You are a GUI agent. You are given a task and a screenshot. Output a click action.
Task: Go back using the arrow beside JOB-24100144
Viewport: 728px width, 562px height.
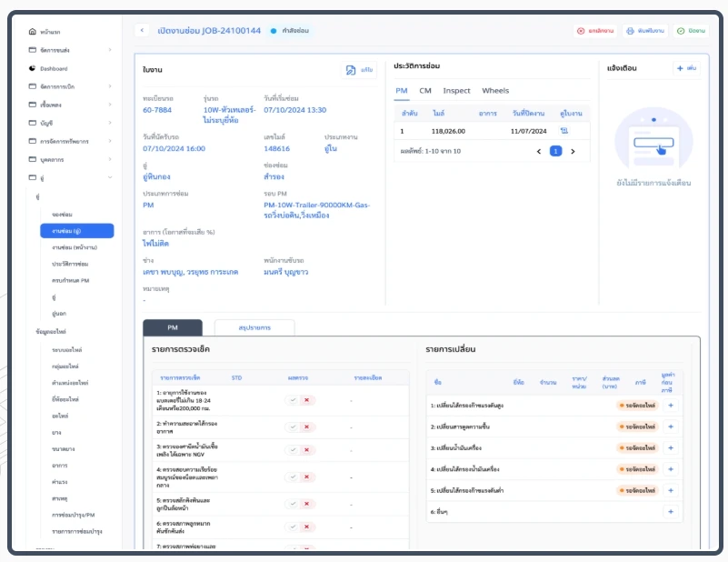pyautogui.click(x=142, y=30)
